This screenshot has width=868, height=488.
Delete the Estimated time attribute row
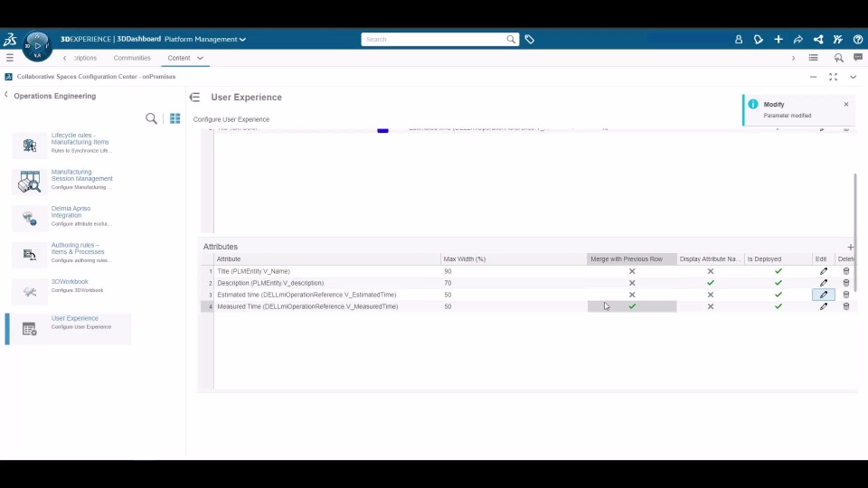coord(846,295)
